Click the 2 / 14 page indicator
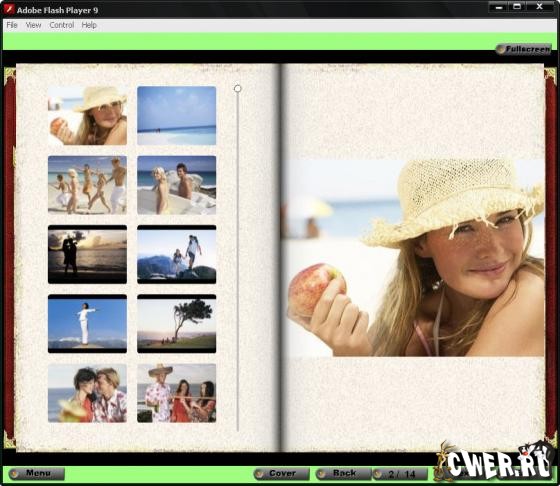Image resolution: width=560 pixels, height=486 pixels. tap(400, 474)
